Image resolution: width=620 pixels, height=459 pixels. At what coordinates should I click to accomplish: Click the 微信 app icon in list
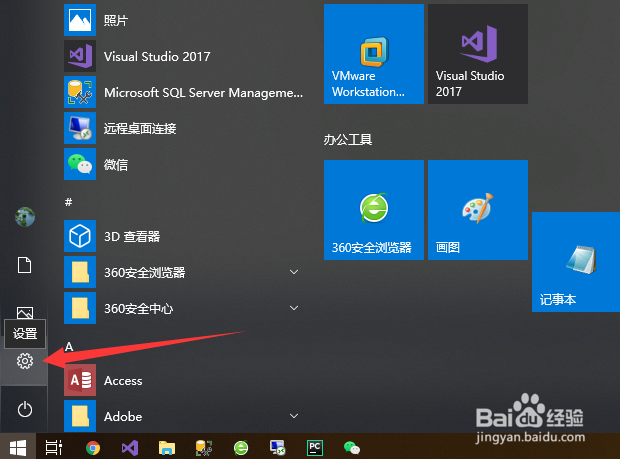(80, 164)
